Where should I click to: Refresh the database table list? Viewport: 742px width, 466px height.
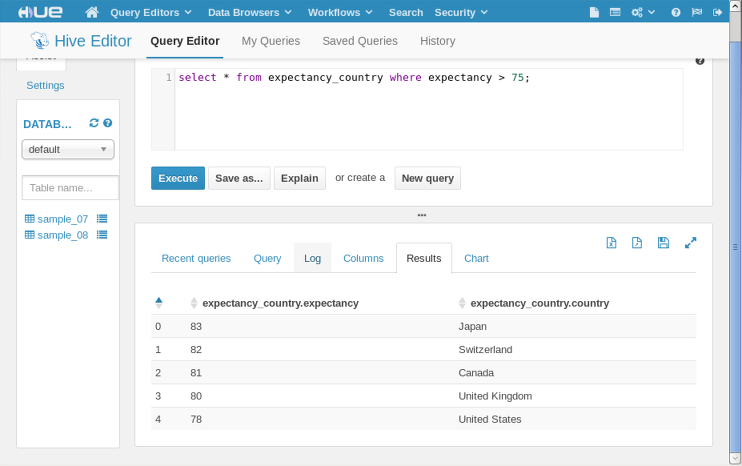pyautogui.click(x=94, y=123)
